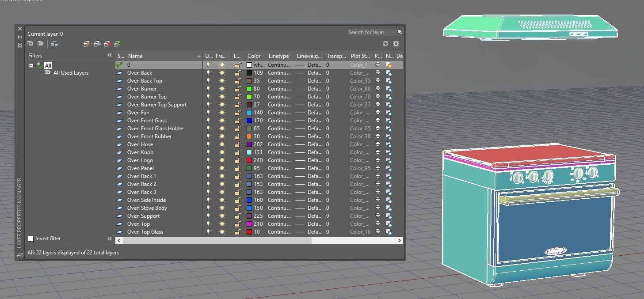The height and width of the screenshot is (299, 644).
Task: Click the Set Current layer icon
Action: 118,44
